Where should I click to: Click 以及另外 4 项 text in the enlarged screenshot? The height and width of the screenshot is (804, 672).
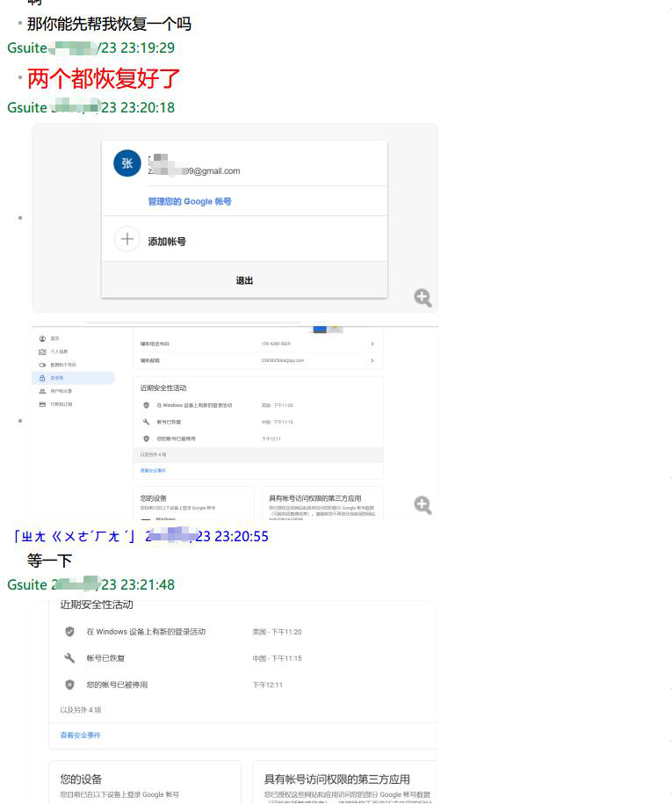(81, 710)
